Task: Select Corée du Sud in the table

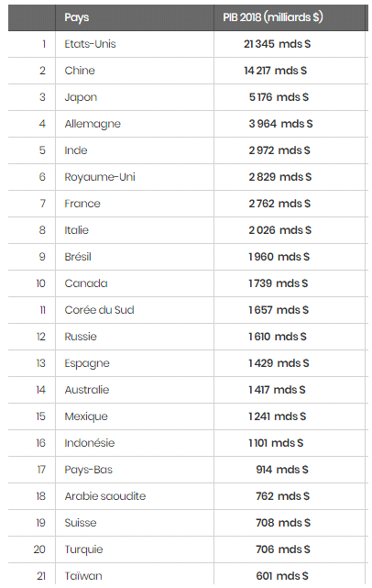Action: pyautogui.click(x=99, y=310)
